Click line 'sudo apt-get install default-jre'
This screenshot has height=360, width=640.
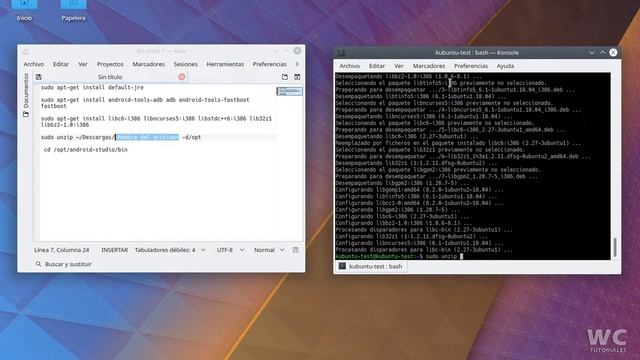coord(92,87)
